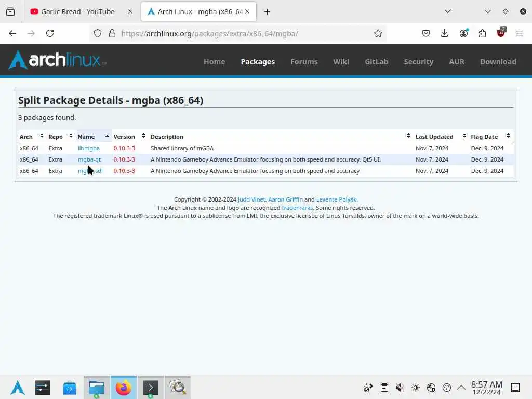This screenshot has height=399, width=532.
Task: Open the AUR nav item
Action: [x=457, y=62]
